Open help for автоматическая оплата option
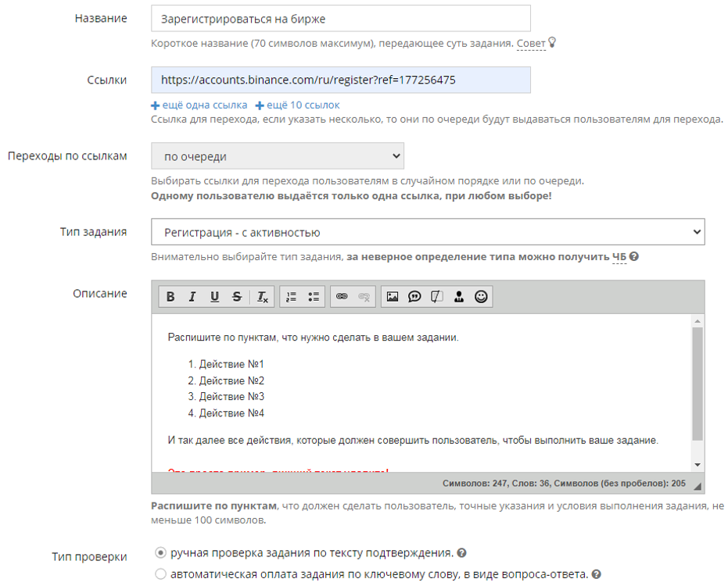This screenshot has height=586, width=728. 596,574
